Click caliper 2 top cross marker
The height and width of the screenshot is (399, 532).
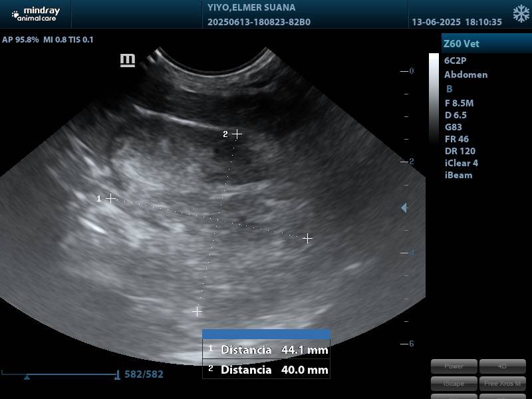pos(237,134)
